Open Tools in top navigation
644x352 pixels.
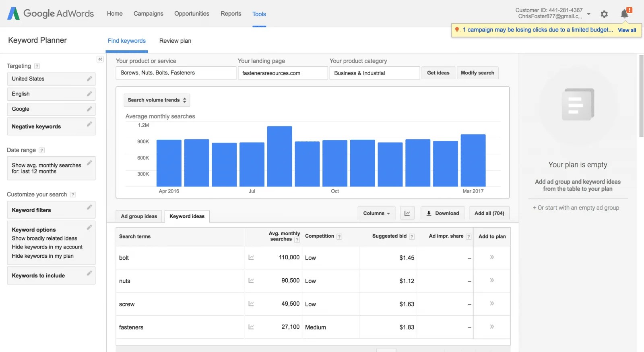coord(259,14)
